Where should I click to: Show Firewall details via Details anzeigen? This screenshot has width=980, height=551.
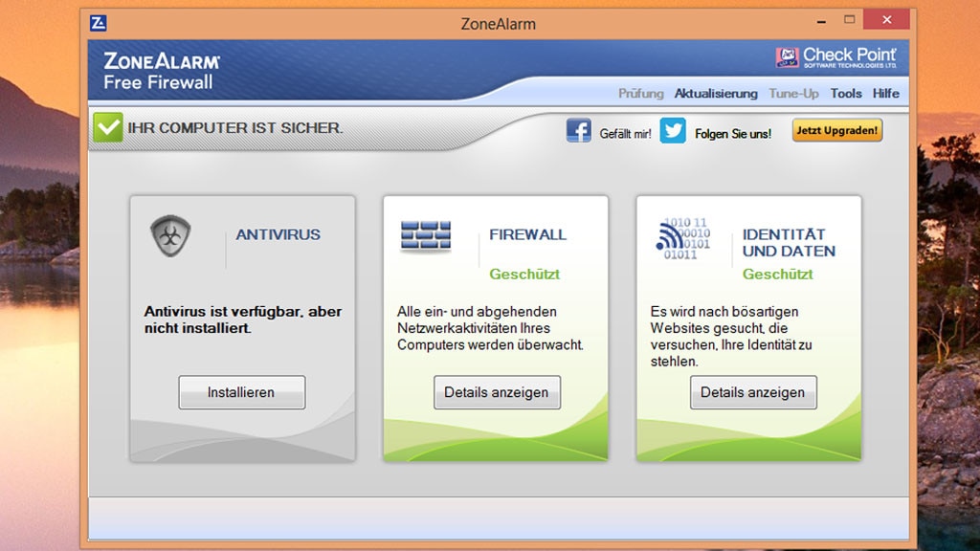(496, 392)
